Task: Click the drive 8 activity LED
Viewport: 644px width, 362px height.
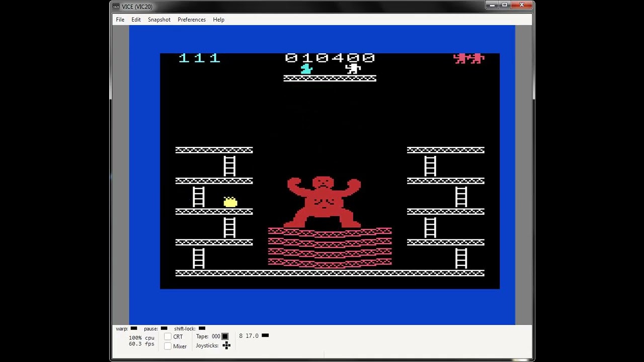Action: coord(265,335)
